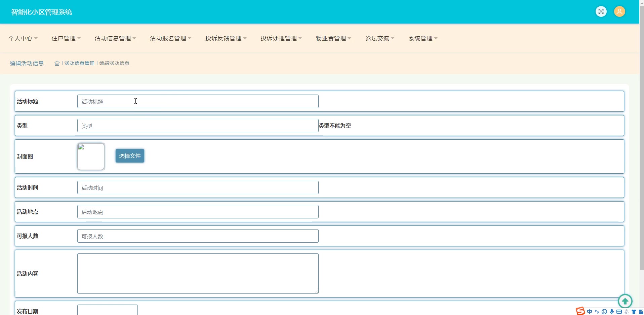Activate the IME voice input microphone
This screenshot has width=644, height=315.
click(x=612, y=312)
